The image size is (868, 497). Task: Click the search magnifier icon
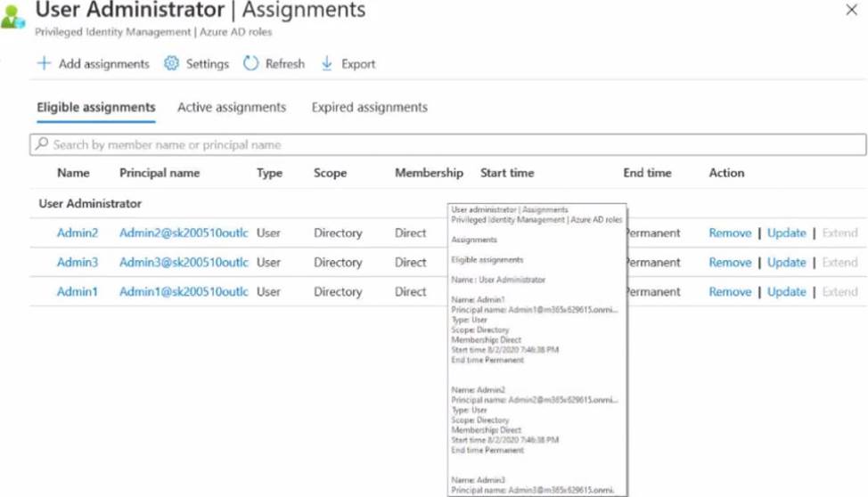pyautogui.click(x=41, y=144)
